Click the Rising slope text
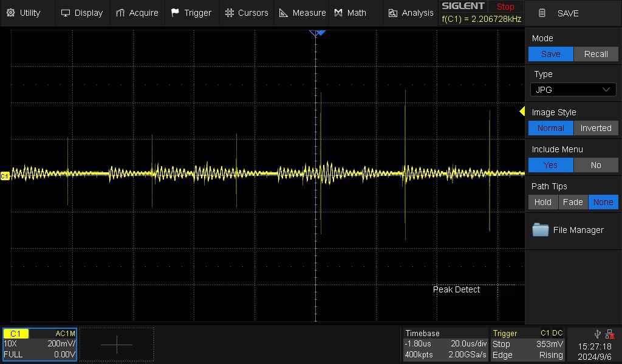This screenshot has height=364, width=622. coord(551,355)
